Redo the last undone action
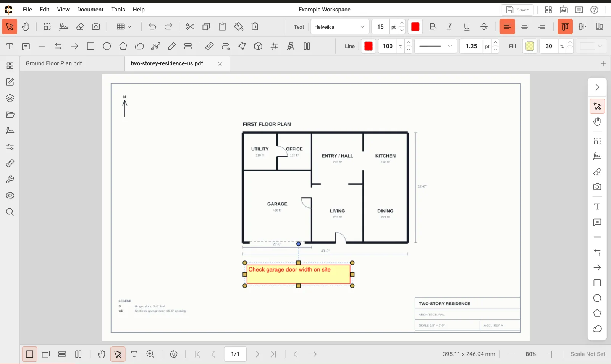 tap(168, 27)
